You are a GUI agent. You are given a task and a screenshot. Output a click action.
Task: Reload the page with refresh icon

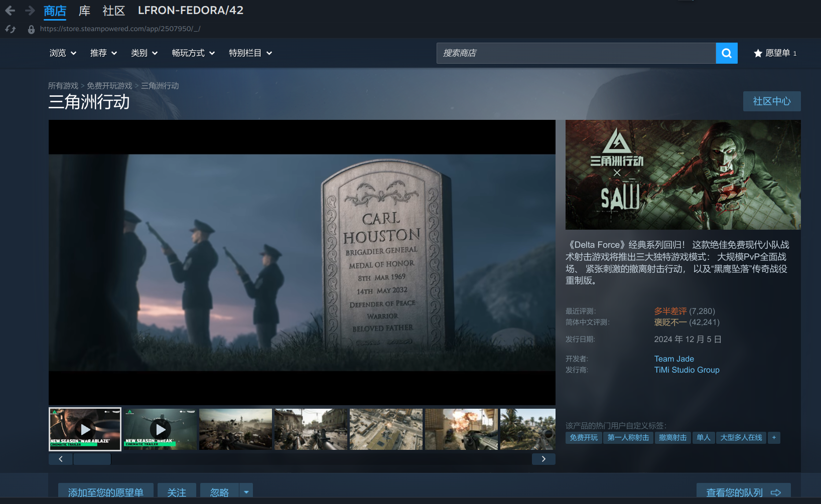tap(11, 29)
